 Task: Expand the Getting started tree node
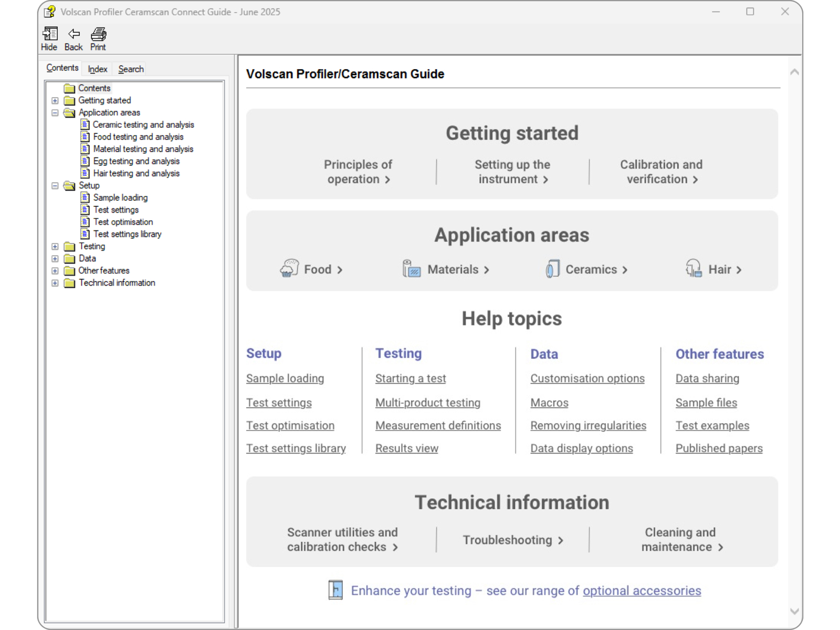(55, 100)
